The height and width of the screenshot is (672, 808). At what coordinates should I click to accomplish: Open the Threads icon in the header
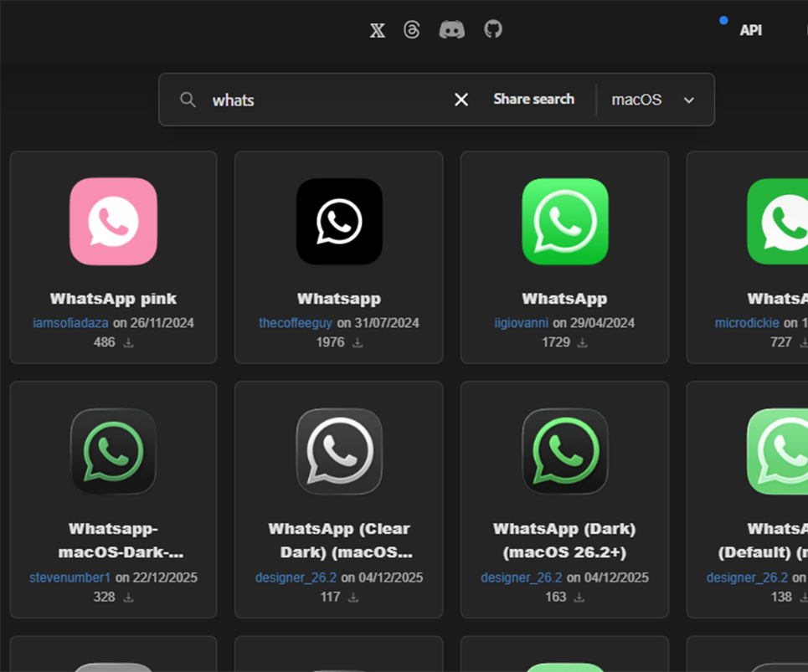point(411,30)
